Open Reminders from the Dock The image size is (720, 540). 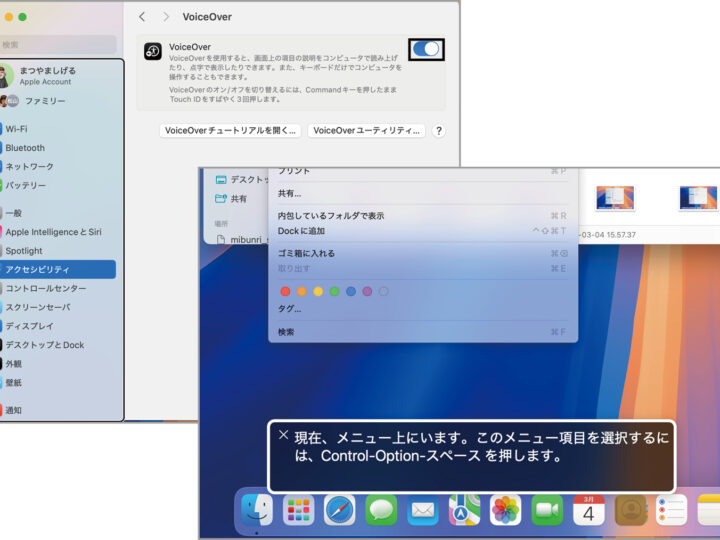(672, 510)
